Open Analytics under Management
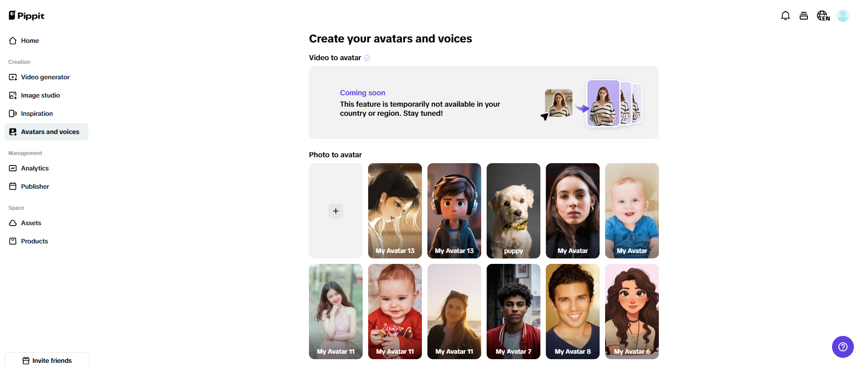868x366 pixels. [x=35, y=168]
